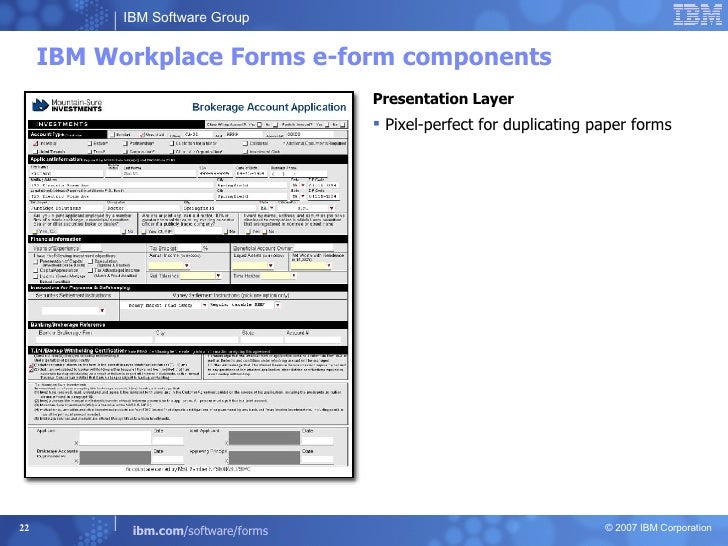Click the banking reference Account # field
This screenshot has height=546, width=728.
coord(313,339)
